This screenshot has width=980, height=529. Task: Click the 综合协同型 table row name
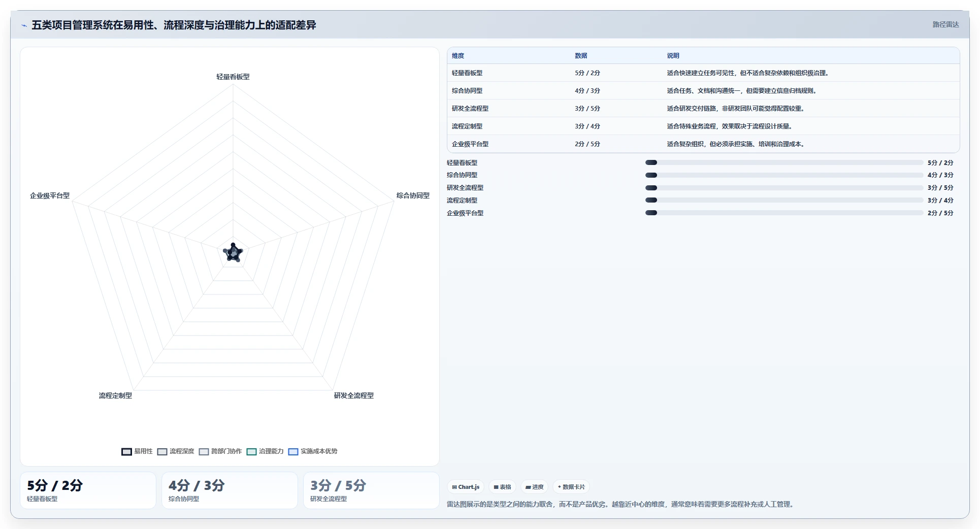pos(467,91)
